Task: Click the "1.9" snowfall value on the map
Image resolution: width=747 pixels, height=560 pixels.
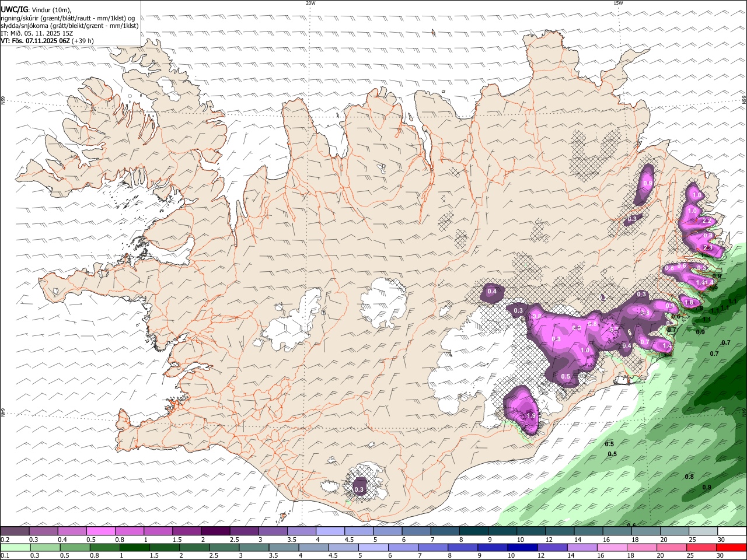Action: (x=531, y=415)
